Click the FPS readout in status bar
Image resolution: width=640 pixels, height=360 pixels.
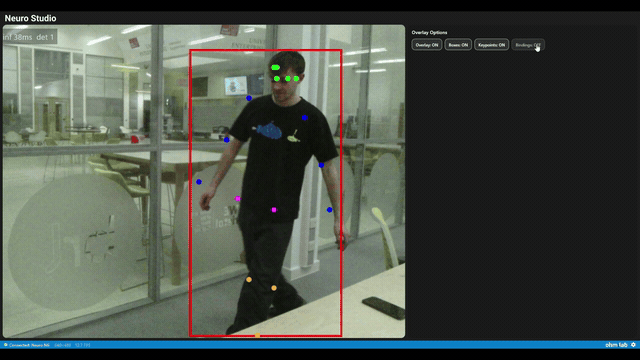pos(83,345)
